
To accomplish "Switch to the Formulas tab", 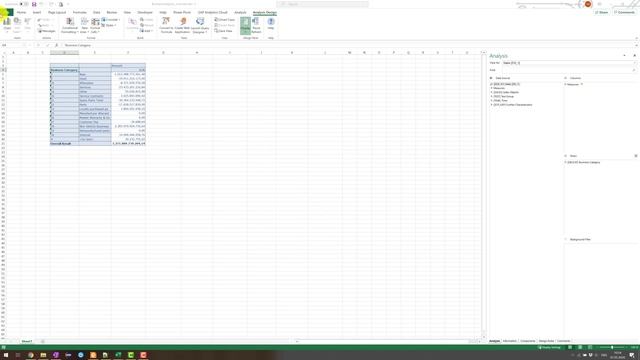I will click(80, 13).
